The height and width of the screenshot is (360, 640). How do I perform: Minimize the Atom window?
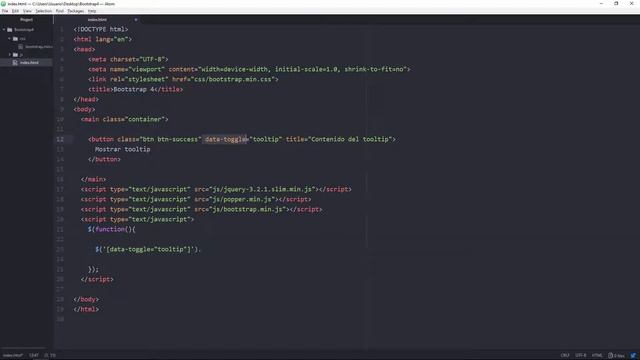coord(601,4)
